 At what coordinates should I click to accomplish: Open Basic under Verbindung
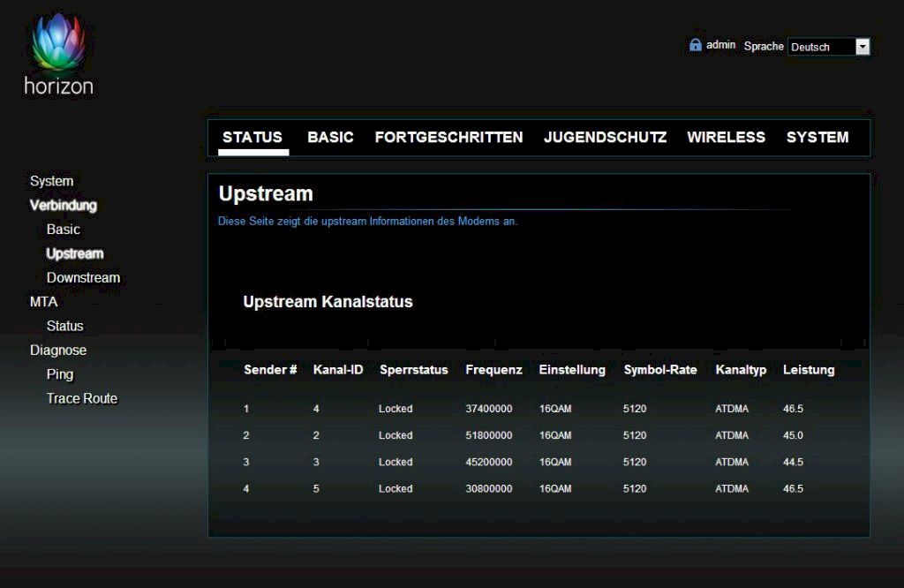63,230
